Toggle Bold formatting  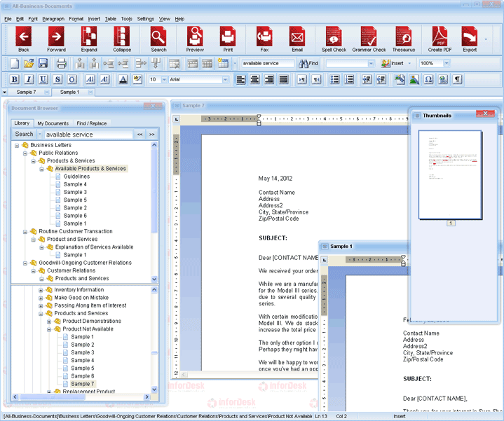[x=15, y=79]
